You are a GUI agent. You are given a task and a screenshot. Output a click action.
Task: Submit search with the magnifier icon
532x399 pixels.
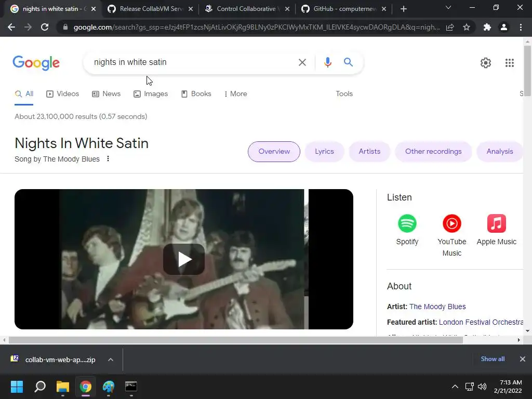point(348,62)
